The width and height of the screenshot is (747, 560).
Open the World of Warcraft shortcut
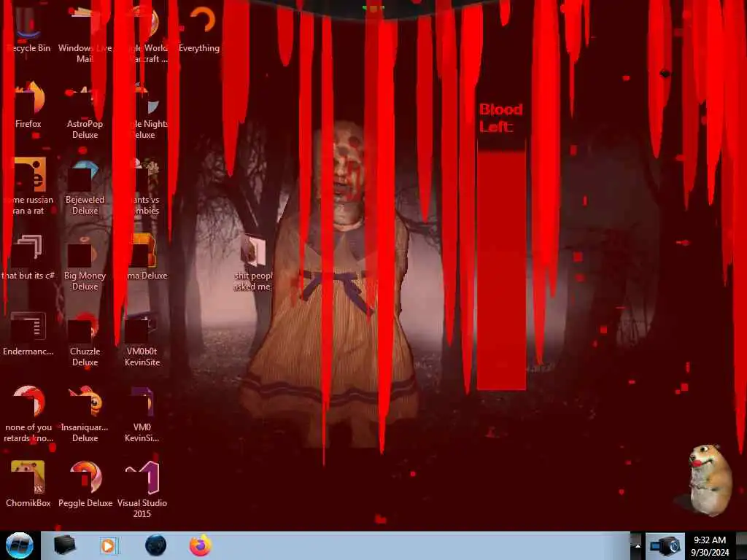149,34
